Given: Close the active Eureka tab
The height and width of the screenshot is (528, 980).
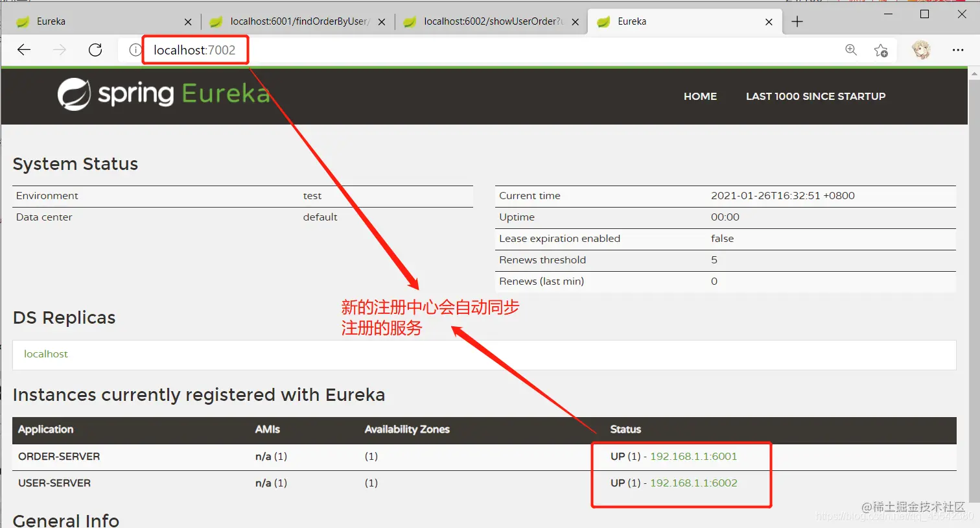Looking at the screenshot, I should pos(769,22).
